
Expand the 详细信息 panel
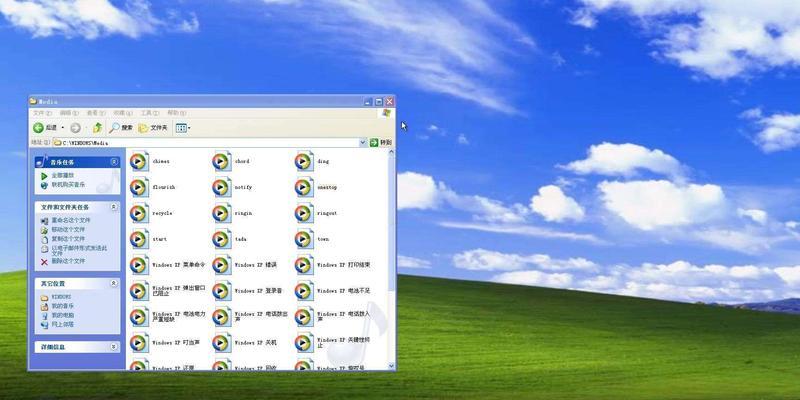pyautogui.click(x=114, y=347)
